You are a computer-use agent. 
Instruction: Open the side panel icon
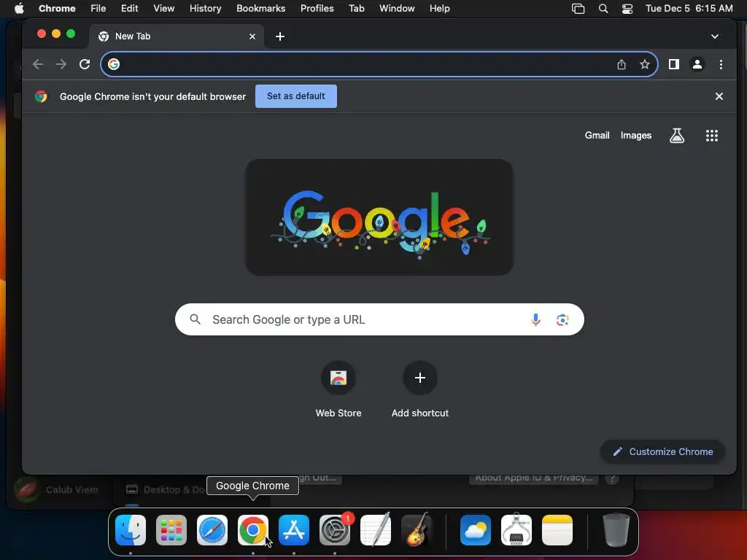(673, 64)
